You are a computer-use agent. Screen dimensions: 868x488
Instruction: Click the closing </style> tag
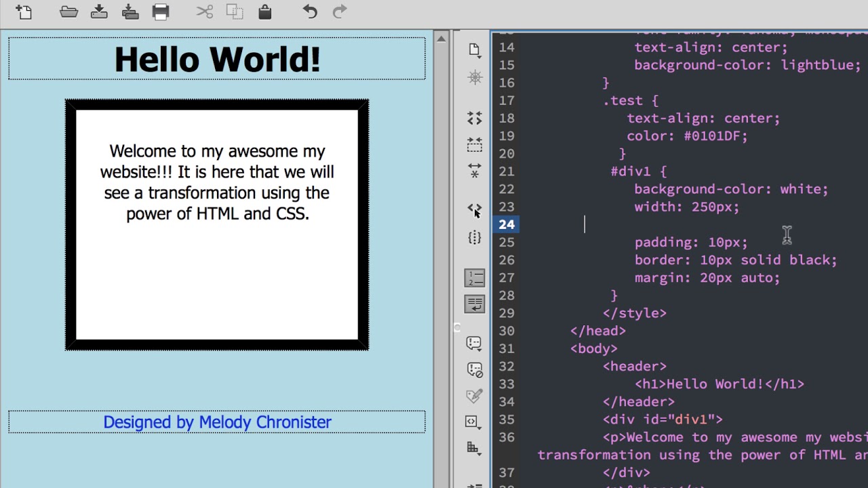click(635, 313)
